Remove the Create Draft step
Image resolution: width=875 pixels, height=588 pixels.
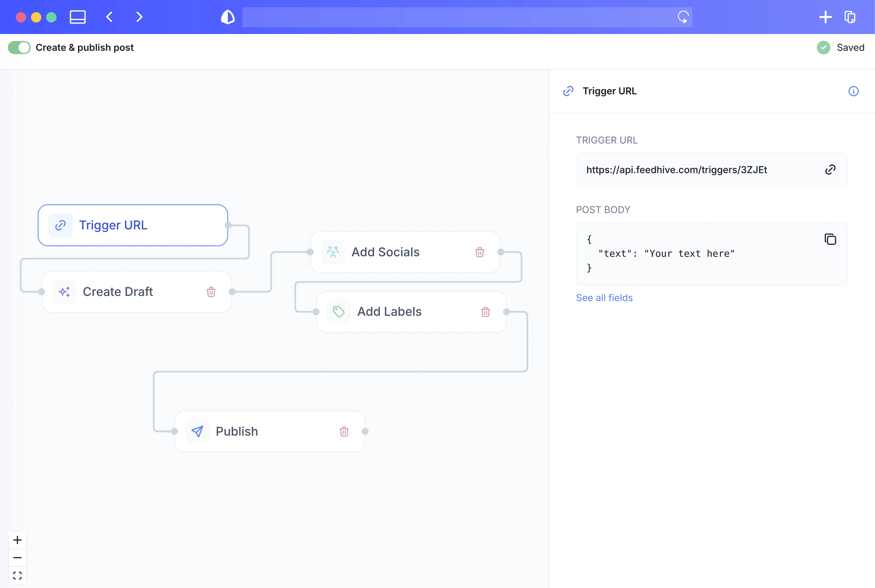click(x=211, y=291)
